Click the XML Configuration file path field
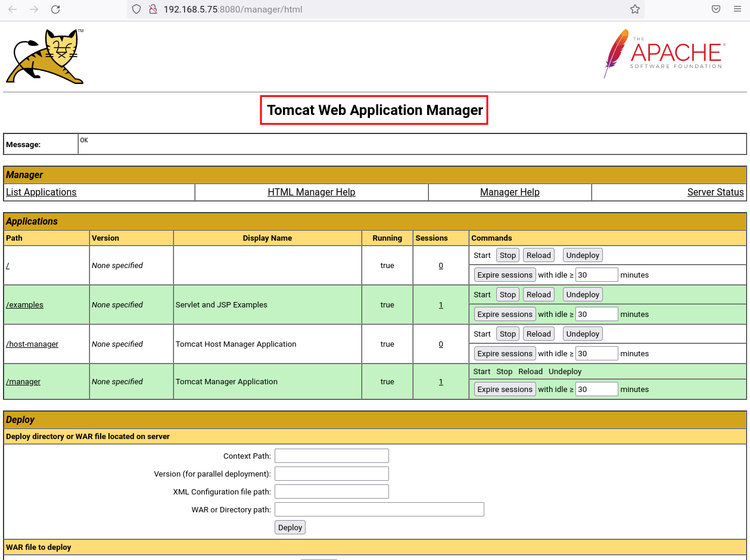 (331, 491)
